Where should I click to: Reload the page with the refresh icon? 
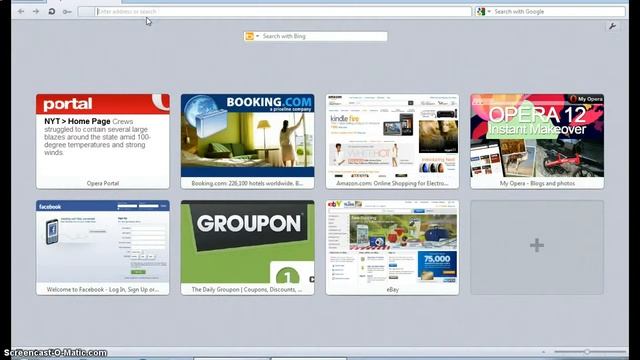(51, 11)
